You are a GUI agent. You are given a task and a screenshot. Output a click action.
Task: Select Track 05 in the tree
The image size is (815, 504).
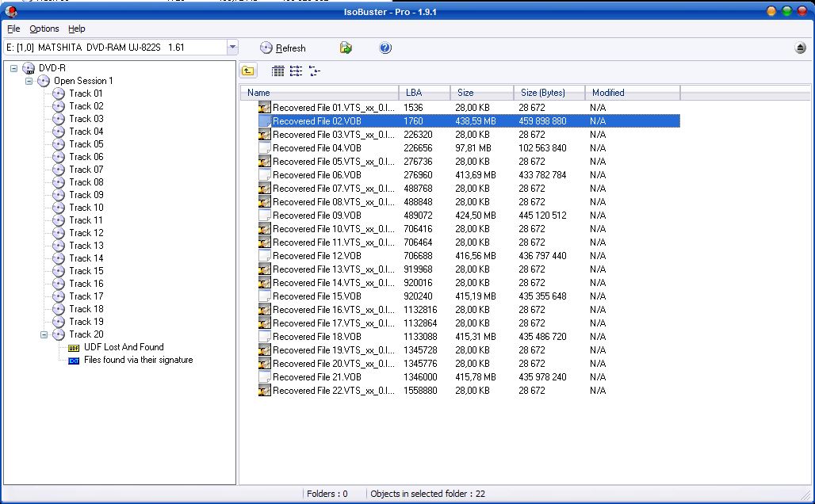[86, 144]
